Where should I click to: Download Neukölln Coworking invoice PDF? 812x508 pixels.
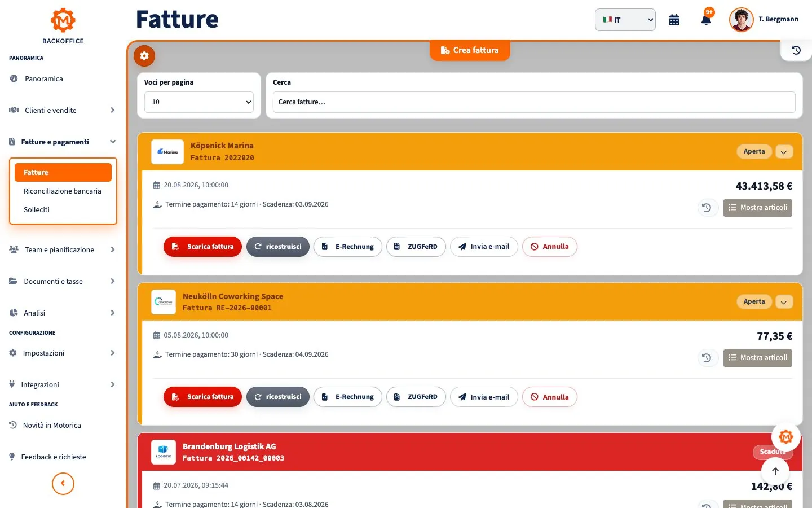point(202,397)
